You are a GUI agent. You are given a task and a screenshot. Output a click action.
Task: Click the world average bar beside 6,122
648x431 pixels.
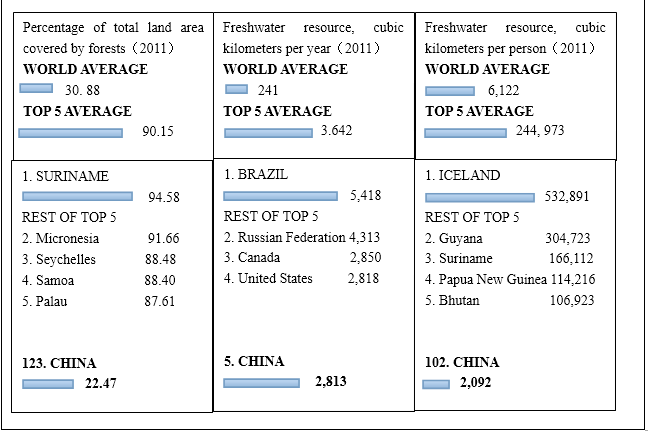pyautogui.click(x=449, y=91)
